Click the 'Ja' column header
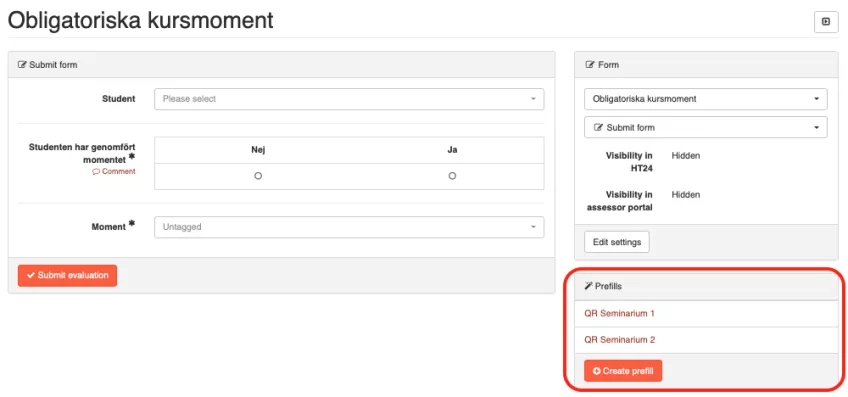This screenshot has height=397, width=848. pos(452,150)
